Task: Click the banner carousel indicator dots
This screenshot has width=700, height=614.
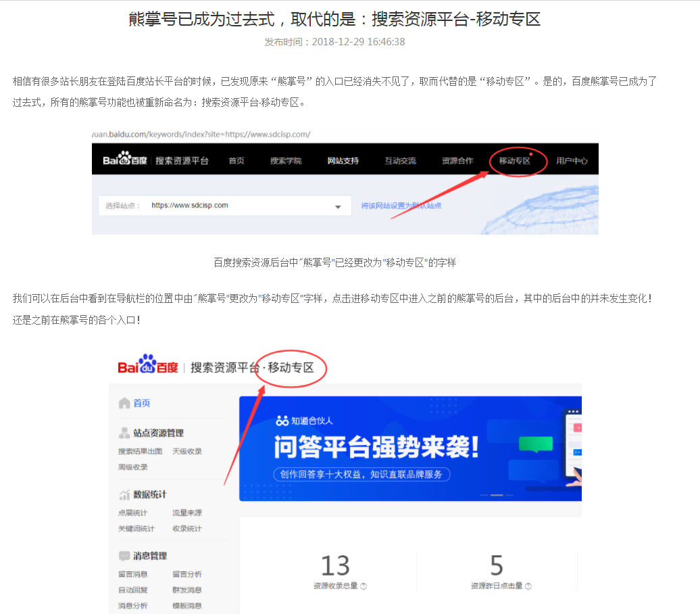Action: coord(497,495)
